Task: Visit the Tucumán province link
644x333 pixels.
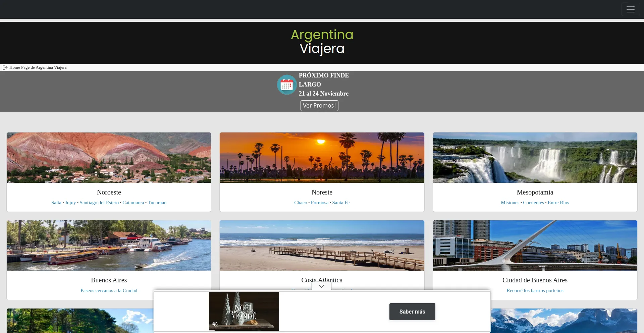Action: [x=157, y=203]
